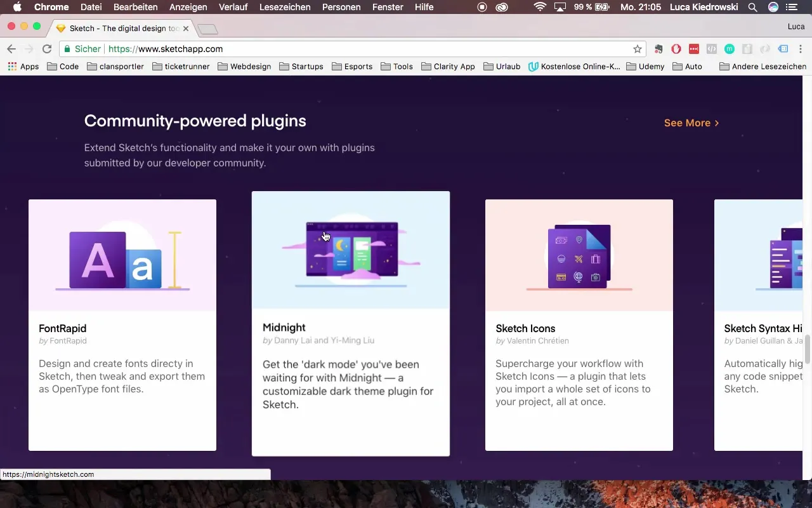Open Spotlight search magnifier in menu bar
This screenshot has width=812, height=508.
[752, 7]
